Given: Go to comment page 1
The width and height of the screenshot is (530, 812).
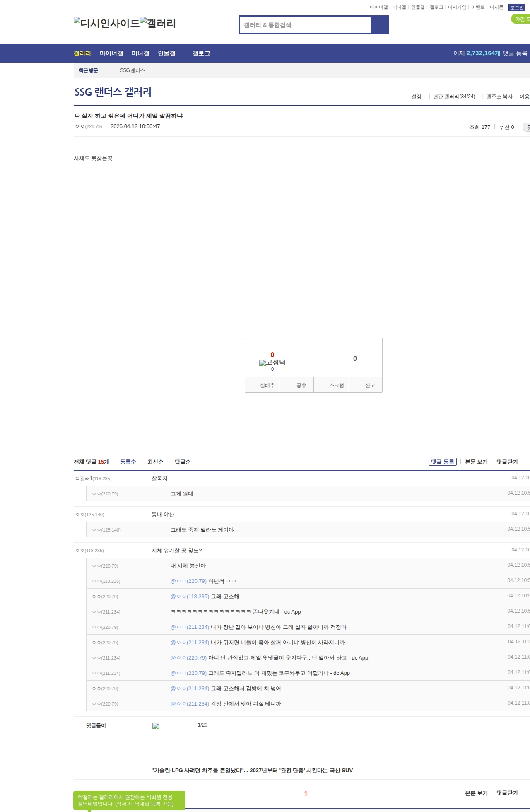Looking at the screenshot, I should [x=306, y=793].
